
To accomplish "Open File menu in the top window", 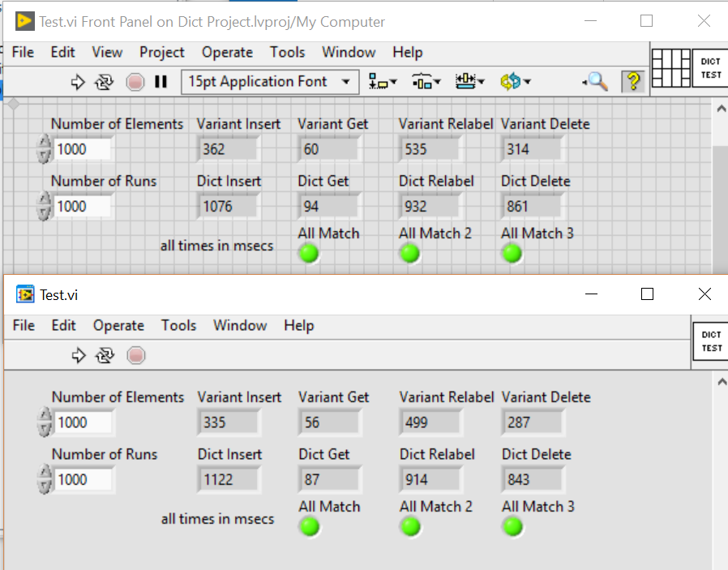I will (x=23, y=52).
